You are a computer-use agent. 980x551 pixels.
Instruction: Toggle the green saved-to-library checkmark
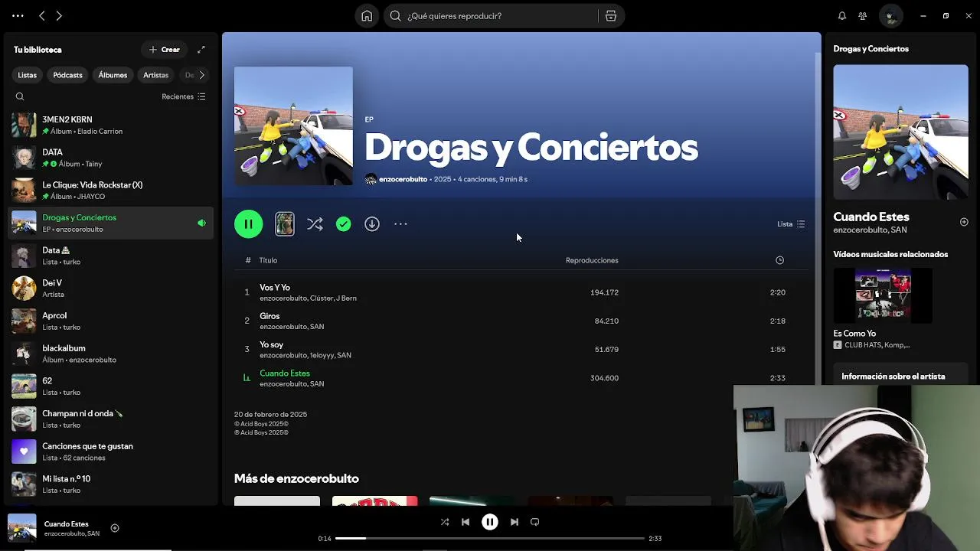(343, 224)
